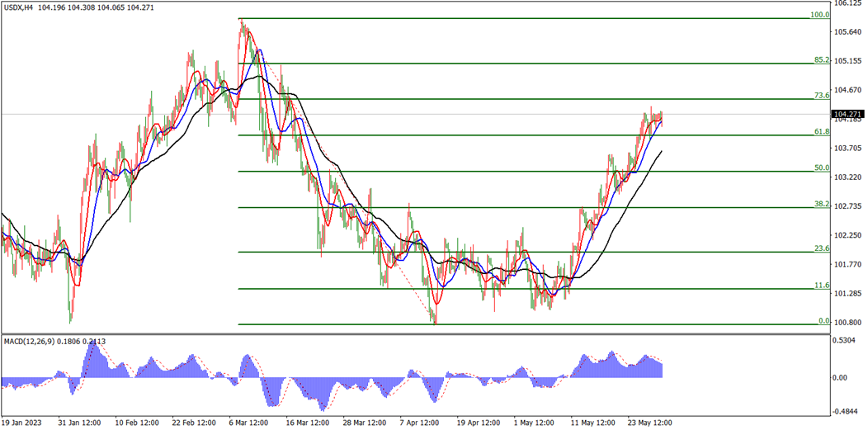Select the 85.2 Fibonacci level label
868x430 pixels.
(822, 59)
